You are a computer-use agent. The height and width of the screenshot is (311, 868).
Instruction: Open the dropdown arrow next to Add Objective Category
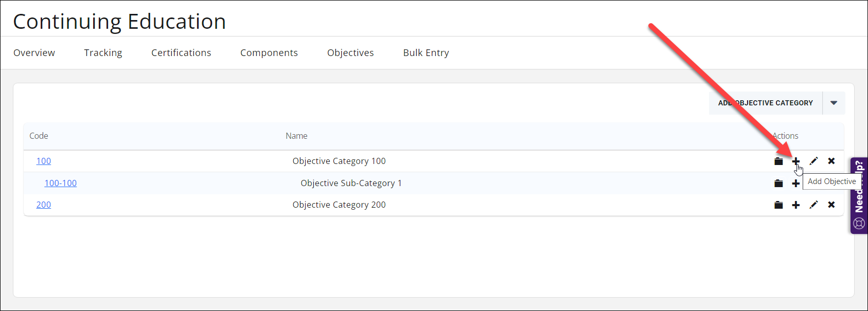point(834,103)
